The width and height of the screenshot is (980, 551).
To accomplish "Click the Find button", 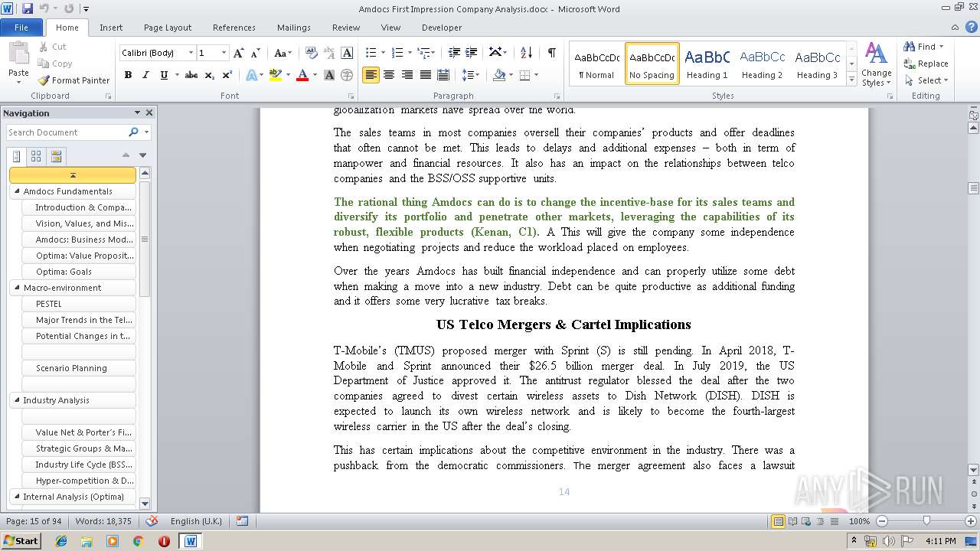I will [920, 47].
